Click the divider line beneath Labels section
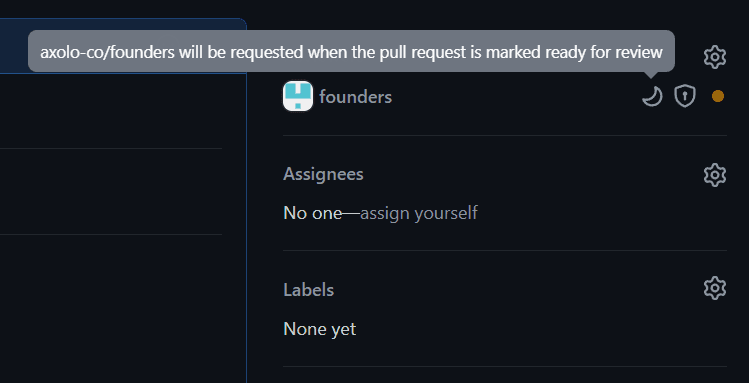Image resolution: width=749 pixels, height=383 pixels. [x=505, y=367]
